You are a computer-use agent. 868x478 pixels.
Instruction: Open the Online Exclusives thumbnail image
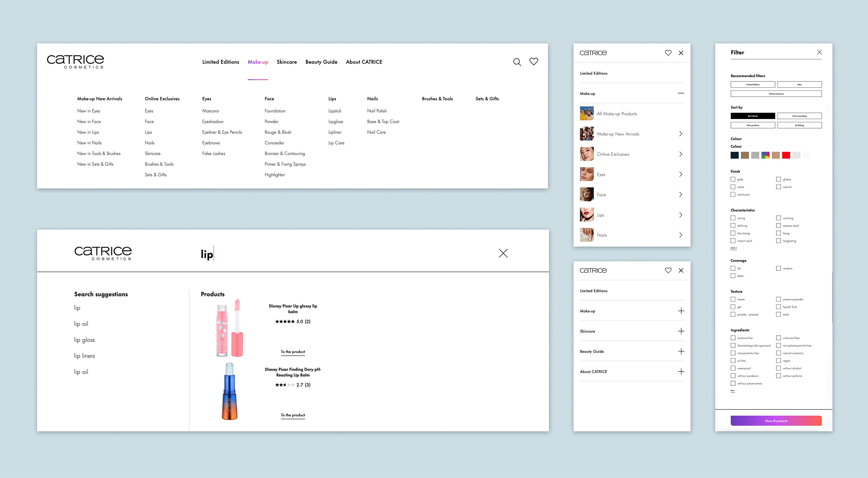coord(587,154)
